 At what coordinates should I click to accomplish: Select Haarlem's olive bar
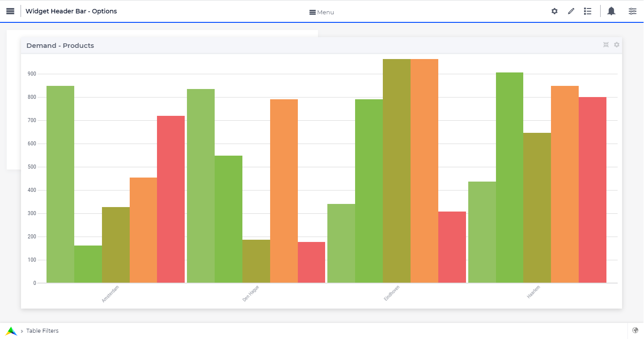coord(537,208)
